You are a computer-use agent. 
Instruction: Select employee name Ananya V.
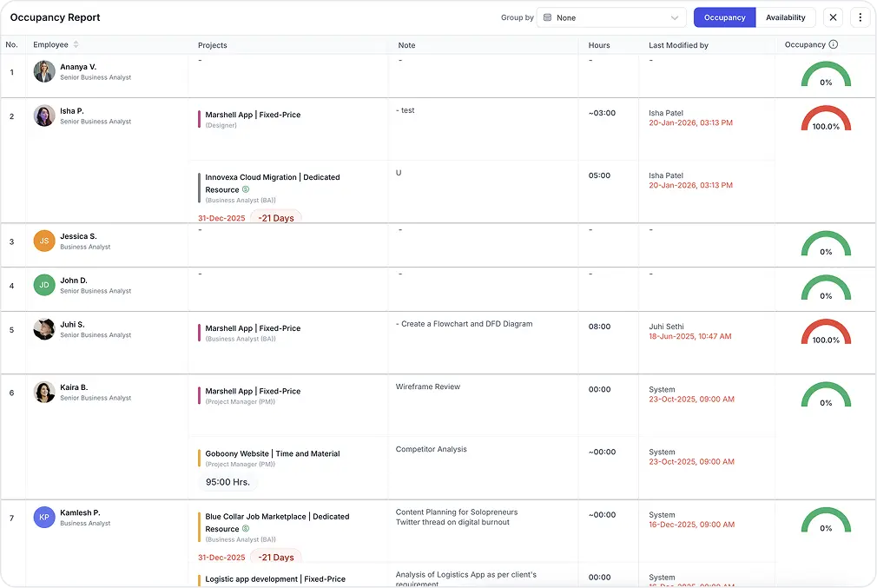(x=78, y=67)
